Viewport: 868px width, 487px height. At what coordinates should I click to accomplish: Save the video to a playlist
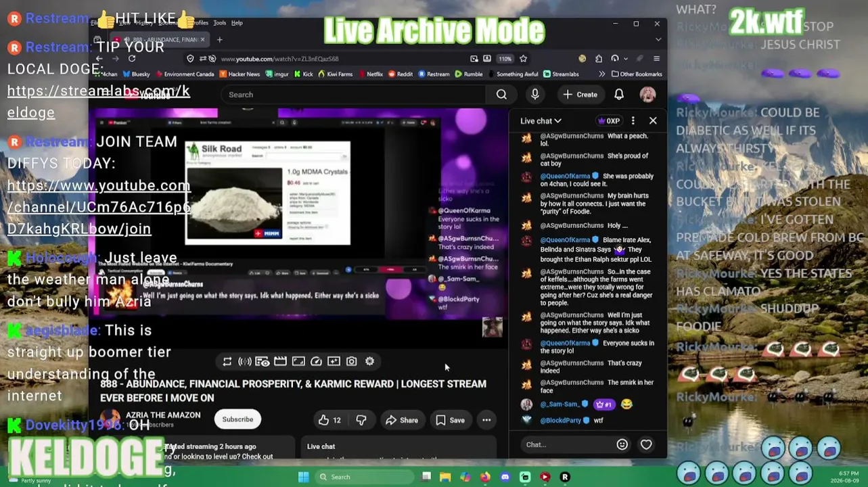(451, 420)
